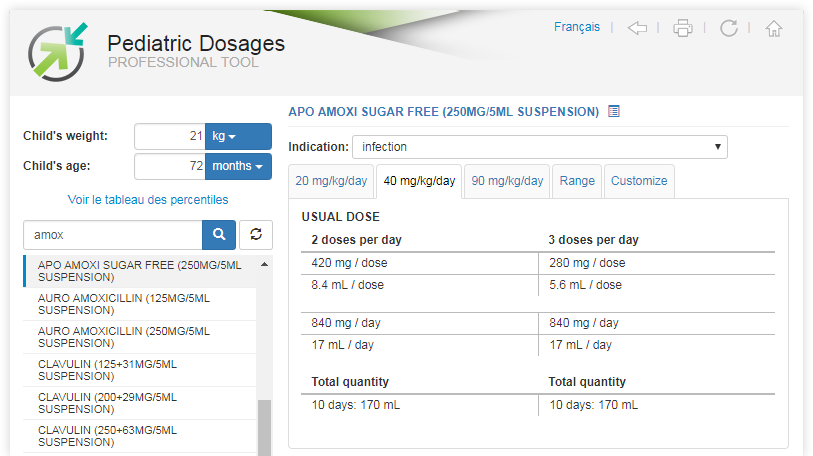Click the child's weight input field
Viewport: 813px width, 456px height.
click(170, 136)
